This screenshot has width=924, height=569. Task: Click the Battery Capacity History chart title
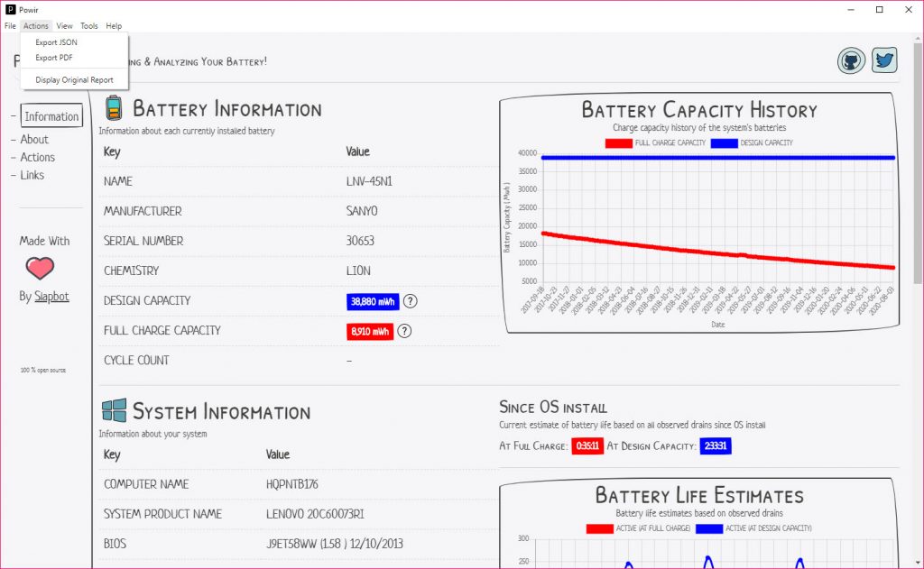point(699,110)
